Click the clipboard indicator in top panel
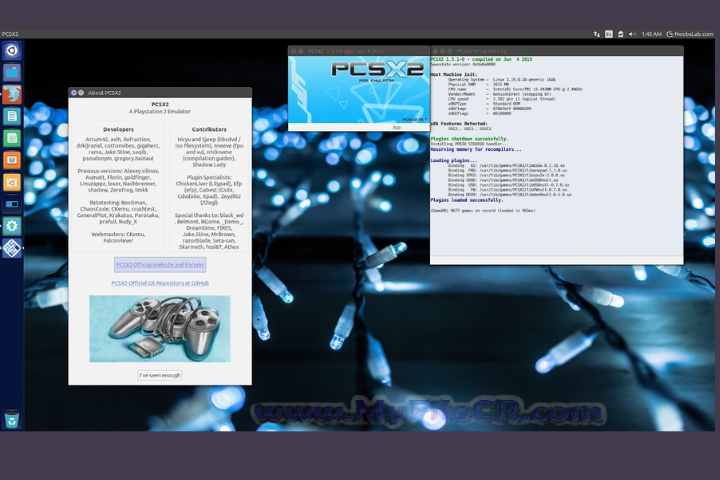Screen dimensions: 720x480 tap(620, 34)
